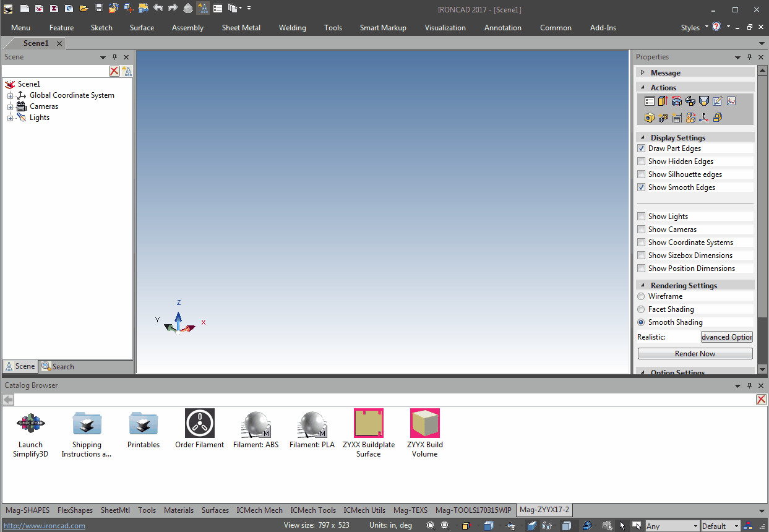Viewport: 769px width, 532px height.
Task: Open the Any selection filter dropdown
Action: point(695,526)
